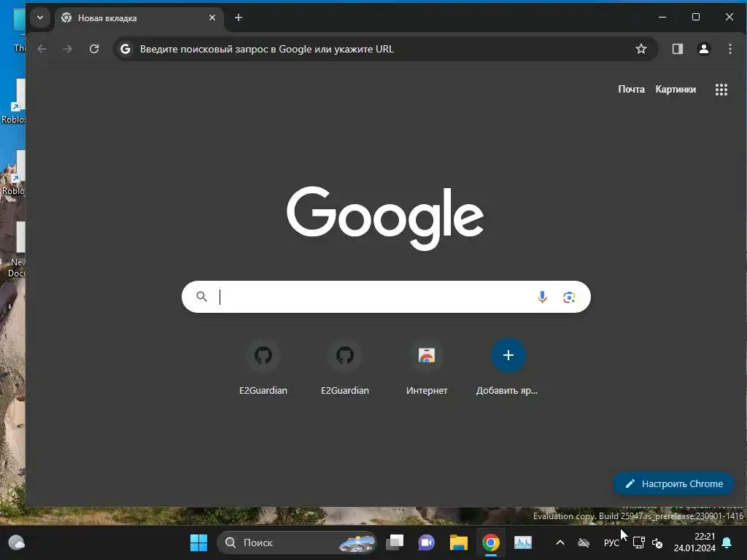Open network settings tray icon
The height and width of the screenshot is (560, 747).
pos(638,542)
